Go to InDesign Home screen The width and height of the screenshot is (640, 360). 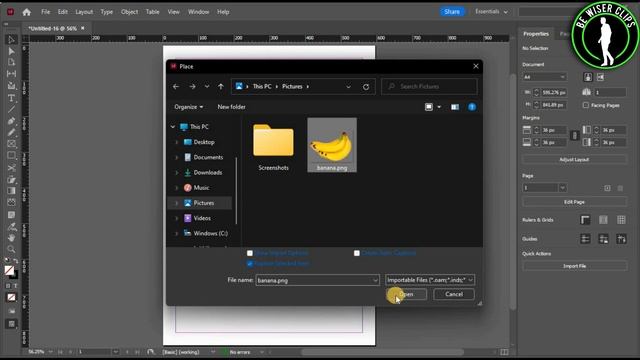pos(27,12)
